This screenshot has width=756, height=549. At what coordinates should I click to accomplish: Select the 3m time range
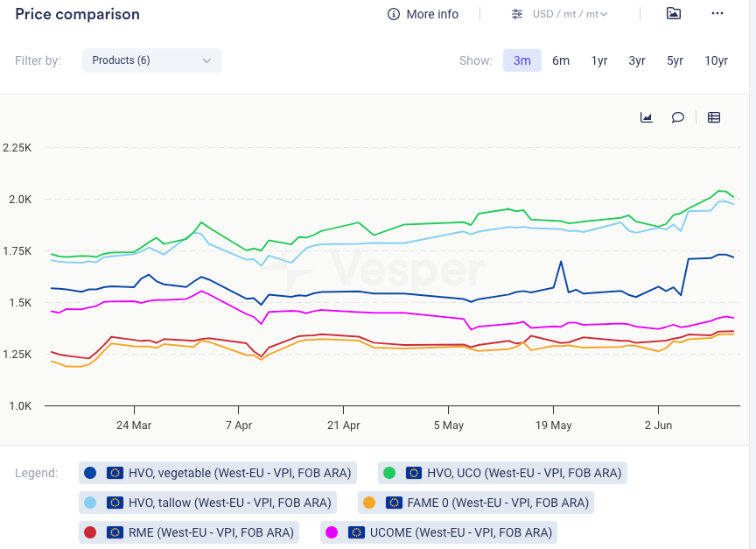[521, 60]
